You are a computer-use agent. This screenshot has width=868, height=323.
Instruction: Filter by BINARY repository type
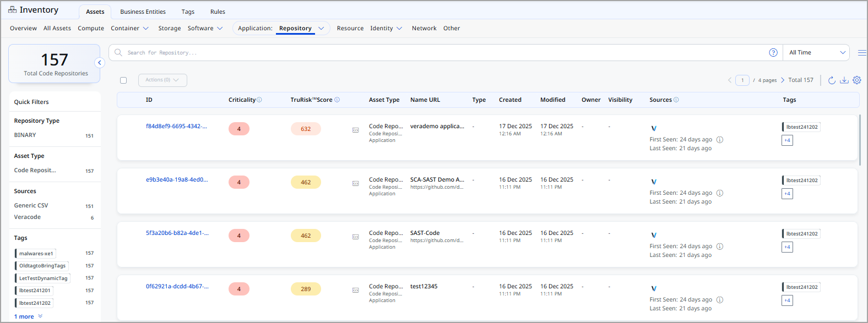click(25, 135)
